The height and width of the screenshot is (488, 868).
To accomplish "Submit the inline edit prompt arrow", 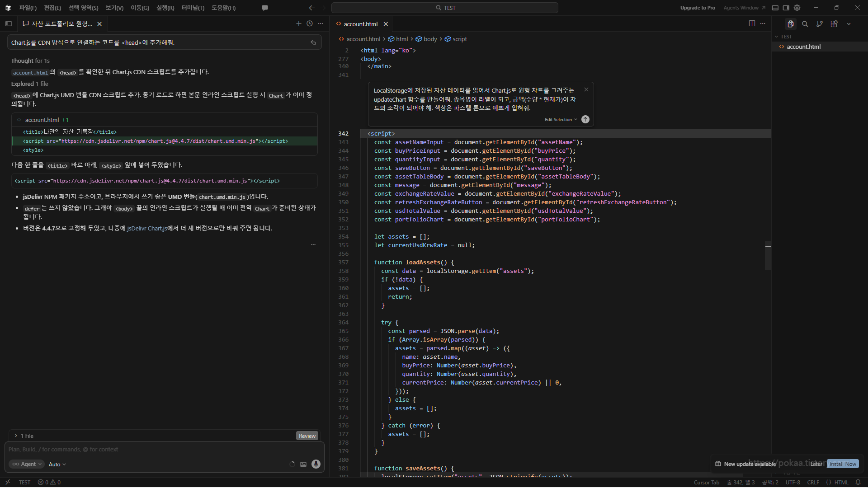I will [585, 119].
